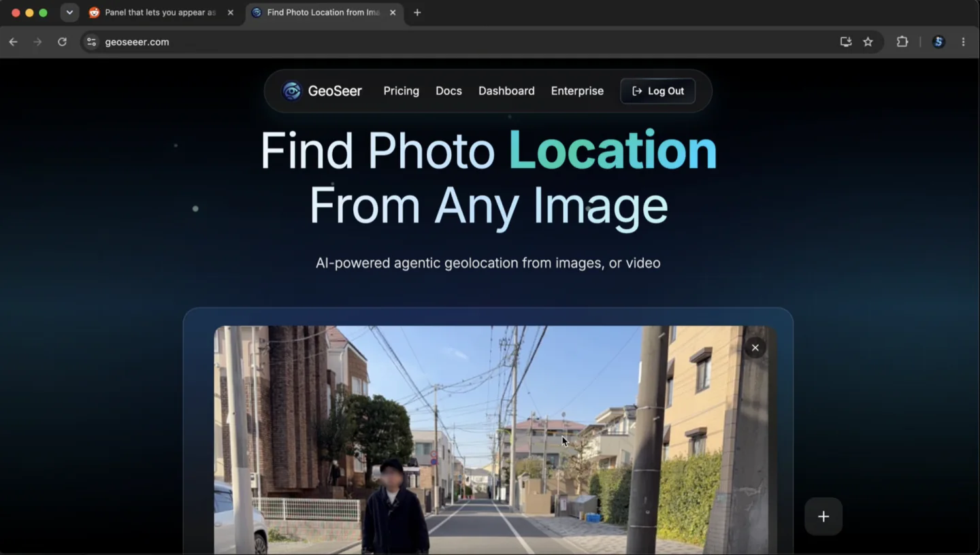Bookmark this page with the star icon

[x=868, y=41]
